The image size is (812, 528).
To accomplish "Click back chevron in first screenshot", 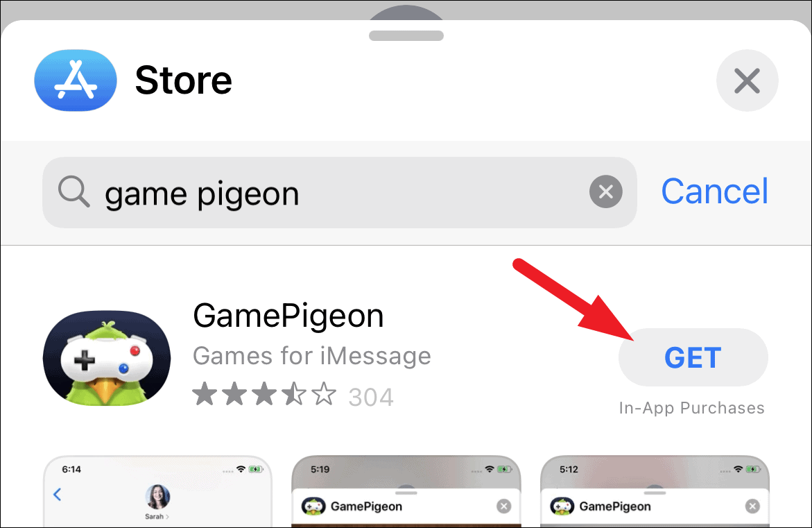I will coord(58,494).
